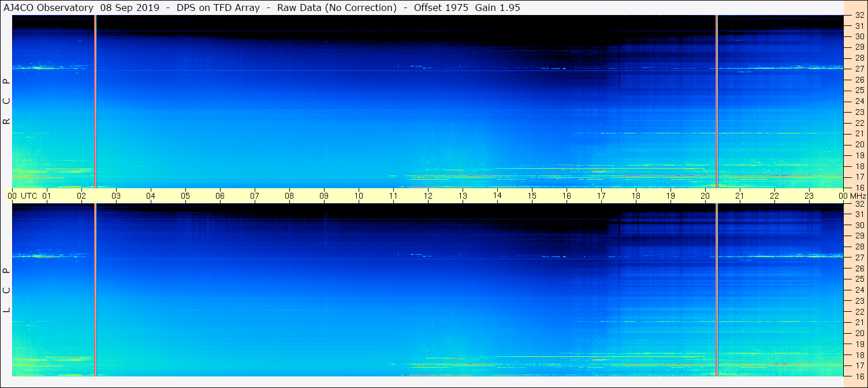Click 'Raw Data (No Correction)' header text
Image resolution: width=868 pixels, height=388 pixels.
click(x=337, y=8)
